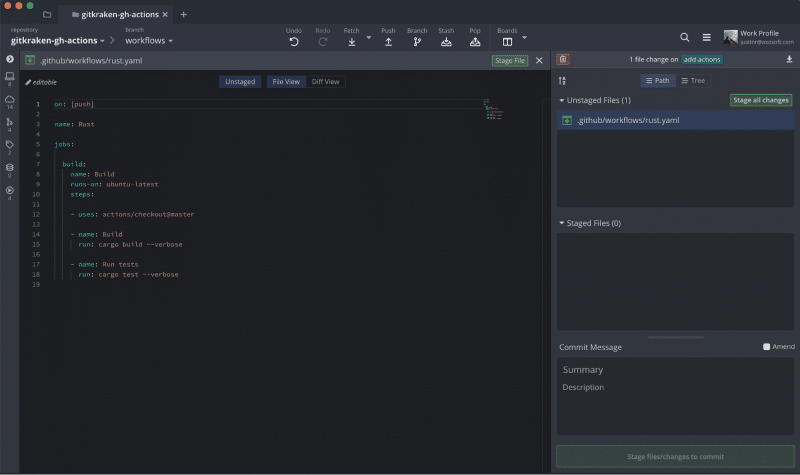Click code line 9 'runs-on: ubuntu-latest'
800x475 pixels.
114,184
